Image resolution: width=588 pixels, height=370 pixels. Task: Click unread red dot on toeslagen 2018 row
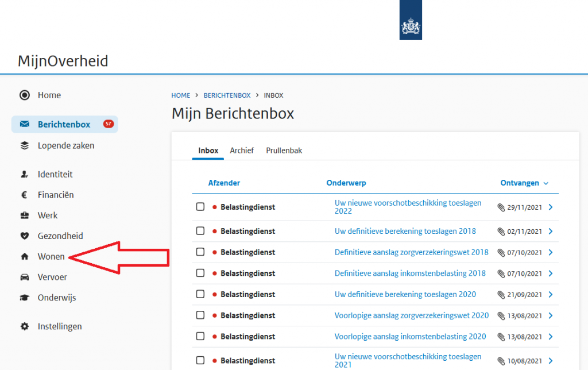point(215,231)
